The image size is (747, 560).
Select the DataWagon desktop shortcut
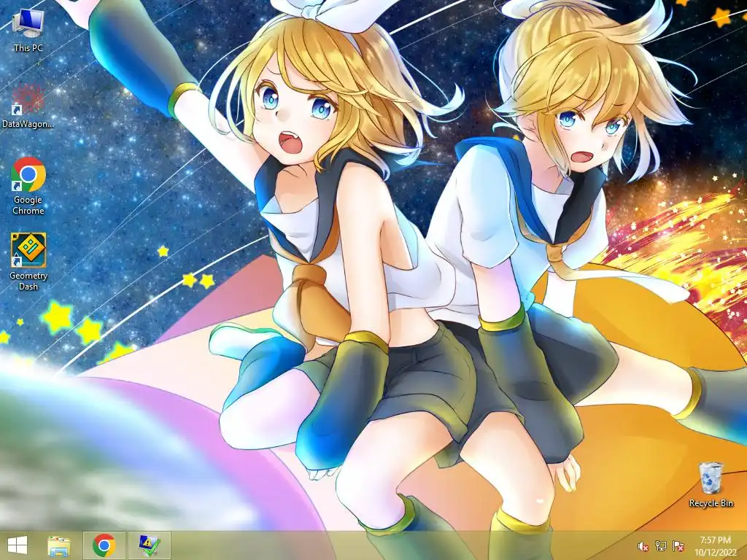pyautogui.click(x=28, y=106)
